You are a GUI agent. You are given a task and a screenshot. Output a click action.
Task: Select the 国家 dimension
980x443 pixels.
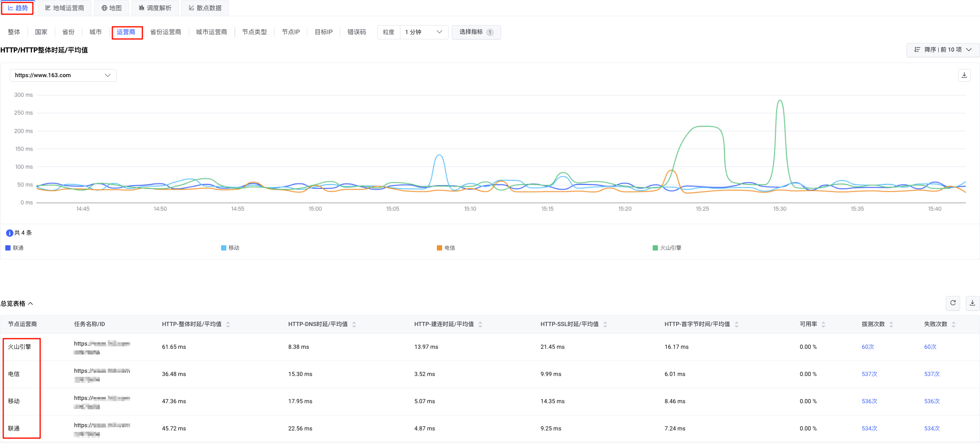41,32
